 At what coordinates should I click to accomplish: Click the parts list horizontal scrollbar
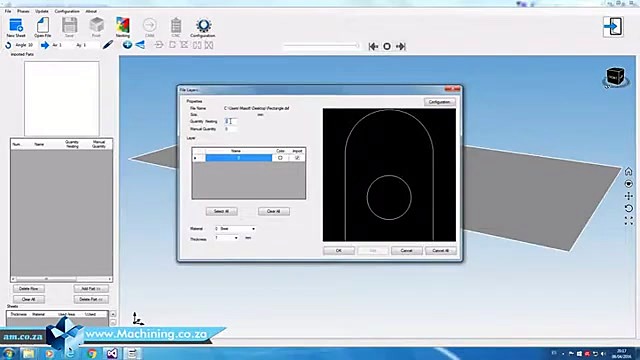point(62,279)
